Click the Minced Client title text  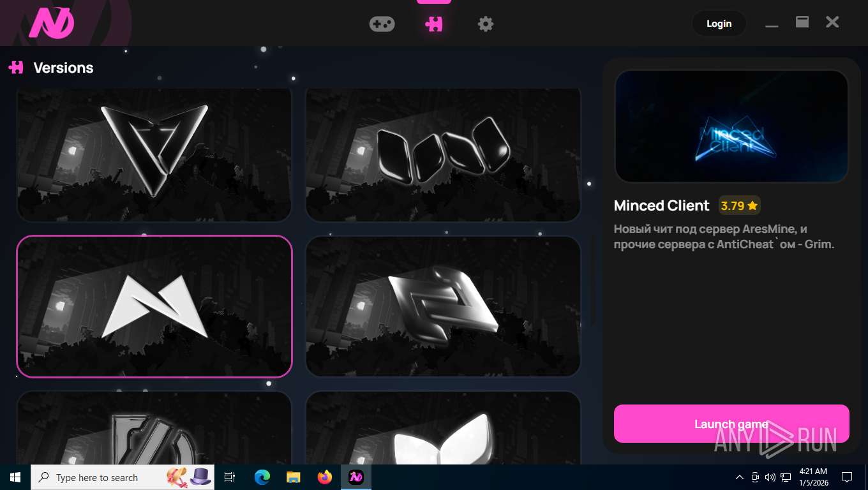[x=661, y=205]
